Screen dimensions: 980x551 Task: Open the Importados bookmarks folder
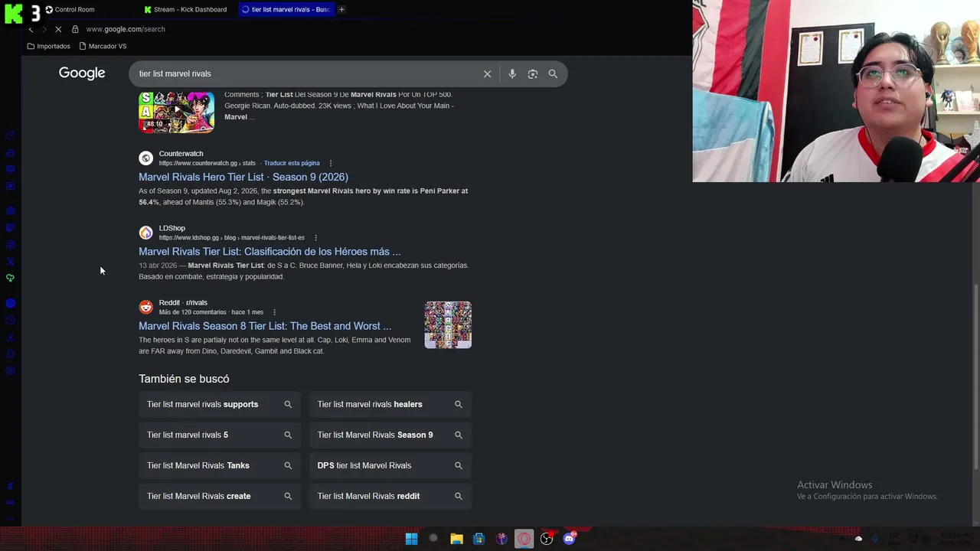pos(48,46)
